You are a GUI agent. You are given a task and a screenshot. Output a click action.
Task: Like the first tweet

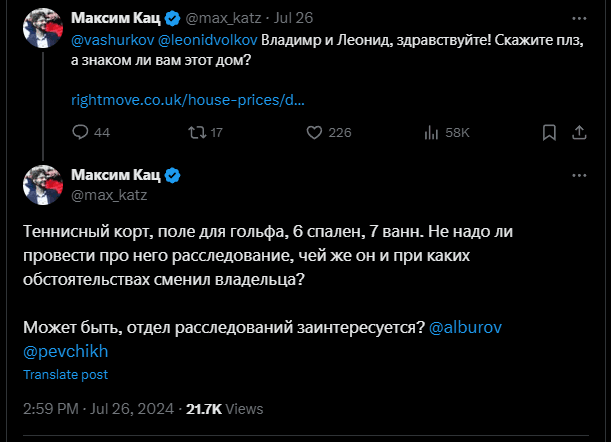click(x=313, y=132)
